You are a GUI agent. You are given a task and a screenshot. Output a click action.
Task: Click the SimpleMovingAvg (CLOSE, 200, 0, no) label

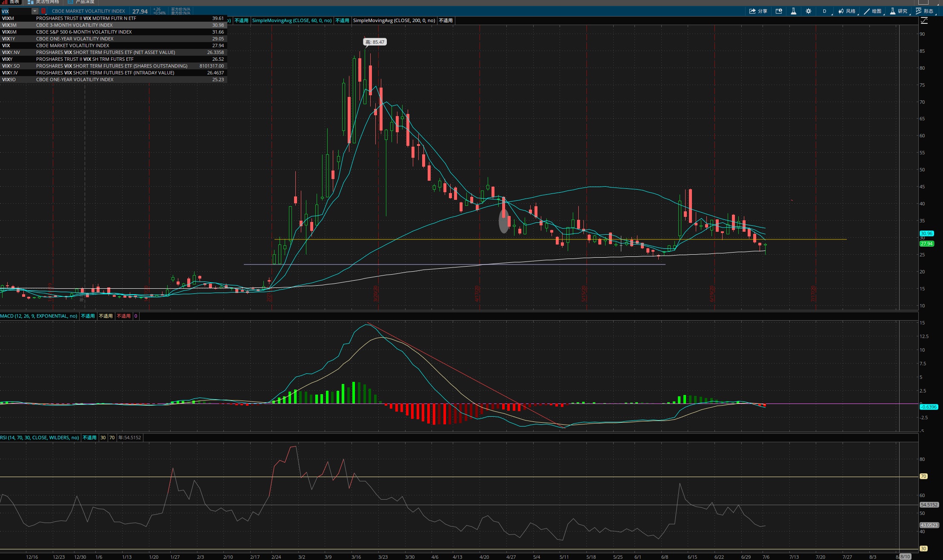coord(394,20)
